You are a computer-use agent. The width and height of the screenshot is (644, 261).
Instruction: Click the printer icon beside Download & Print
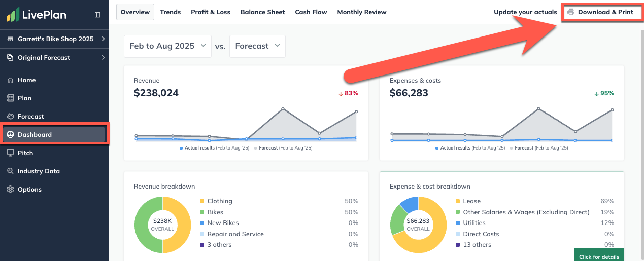(571, 12)
